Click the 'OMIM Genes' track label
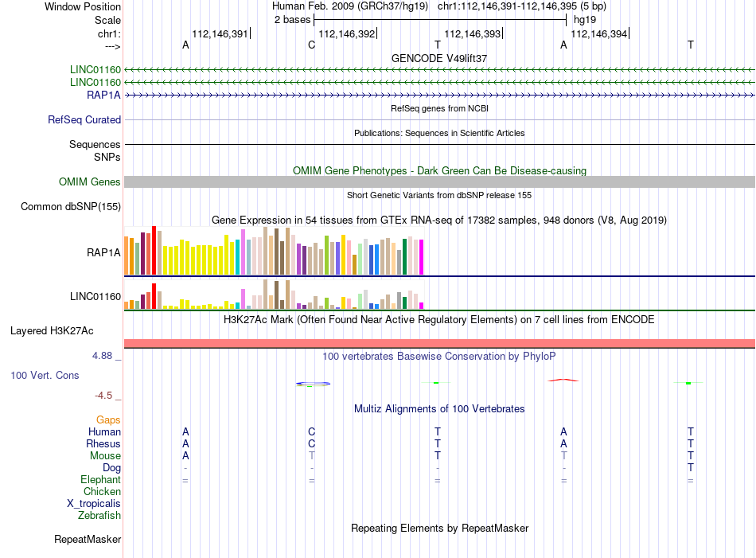 tap(90, 181)
